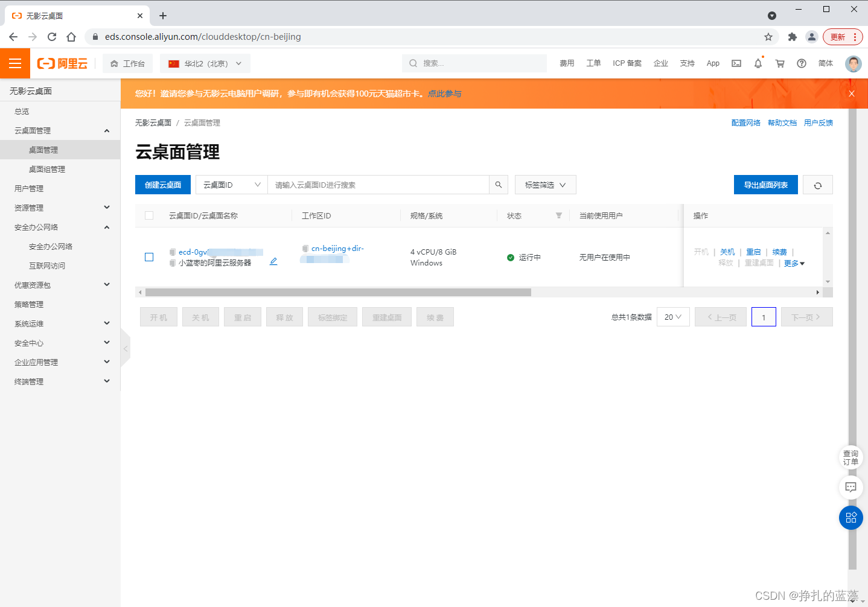Run the desktop ID search with magnifier icon
The image size is (868, 607).
point(499,185)
